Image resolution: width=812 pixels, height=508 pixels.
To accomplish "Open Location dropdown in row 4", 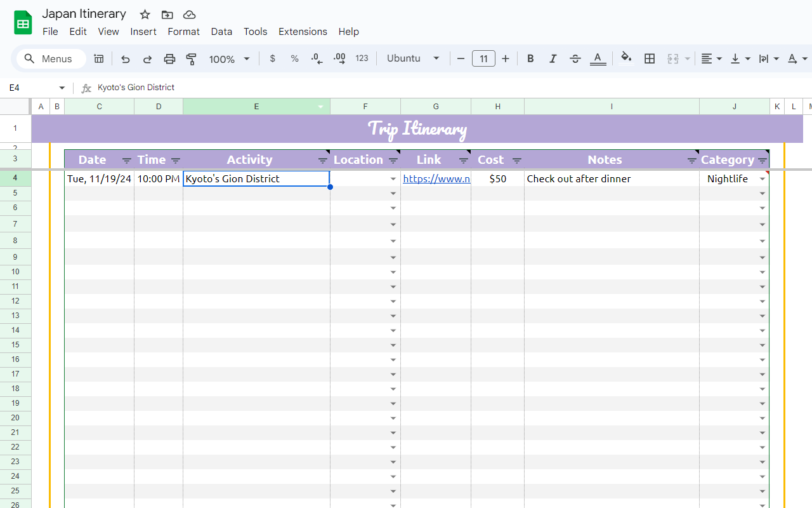I will [393, 179].
